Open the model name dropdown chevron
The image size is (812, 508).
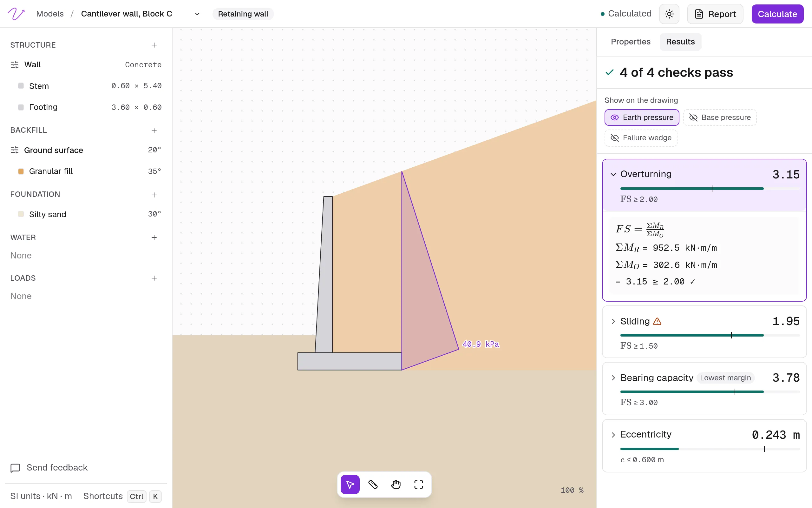[x=197, y=14]
